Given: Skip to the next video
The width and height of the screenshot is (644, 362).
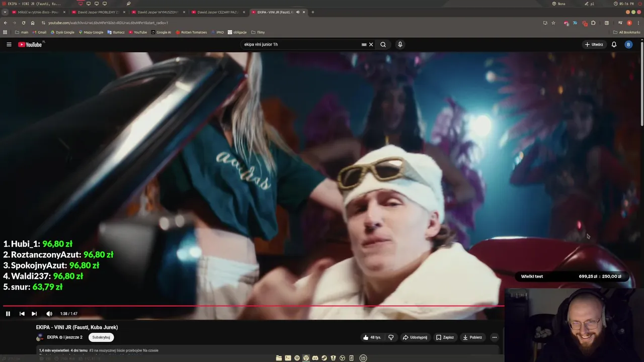Looking at the screenshot, I should pyautogui.click(x=34, y=314).
